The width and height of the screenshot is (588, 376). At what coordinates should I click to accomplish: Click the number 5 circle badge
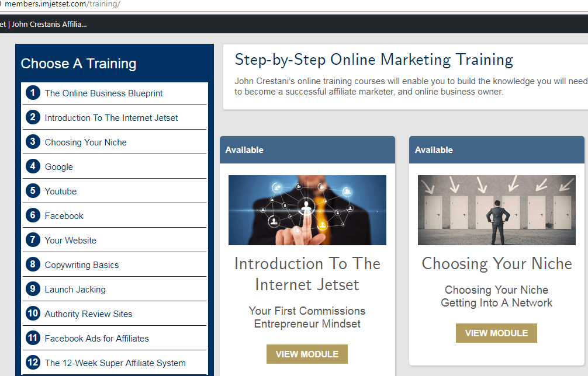(33, 190)
